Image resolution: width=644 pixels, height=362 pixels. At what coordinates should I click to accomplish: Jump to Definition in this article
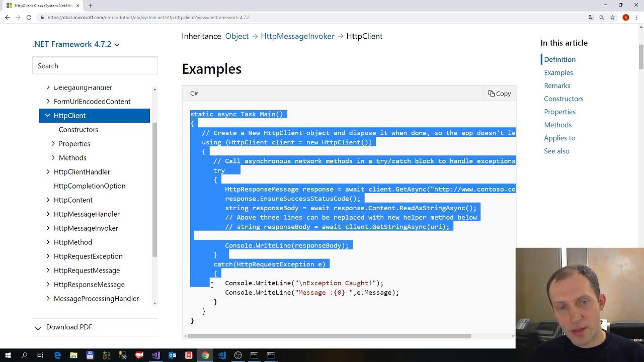559,59
